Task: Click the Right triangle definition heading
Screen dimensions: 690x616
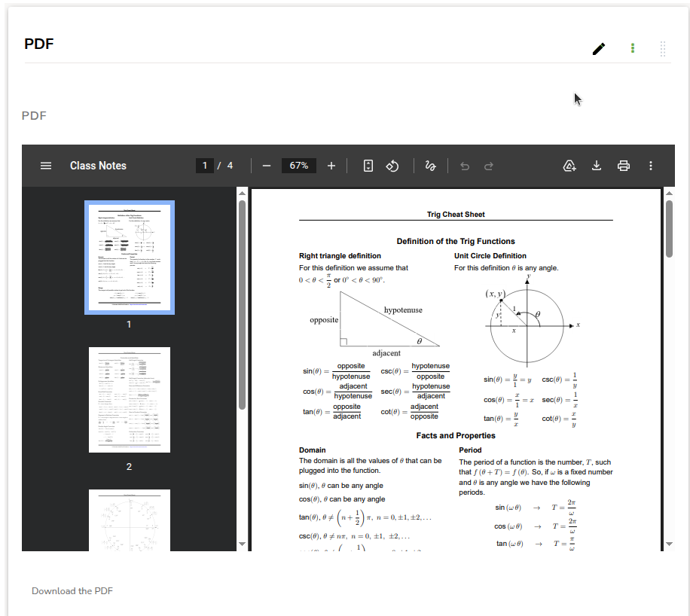Action: click(340, 255)
